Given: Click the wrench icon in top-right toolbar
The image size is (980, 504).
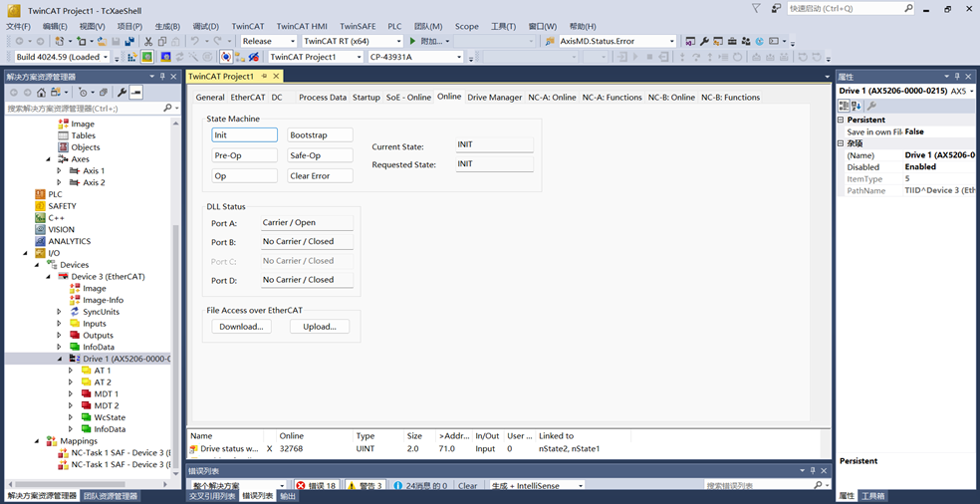Looking at the screenshot, I should (704, 41).
